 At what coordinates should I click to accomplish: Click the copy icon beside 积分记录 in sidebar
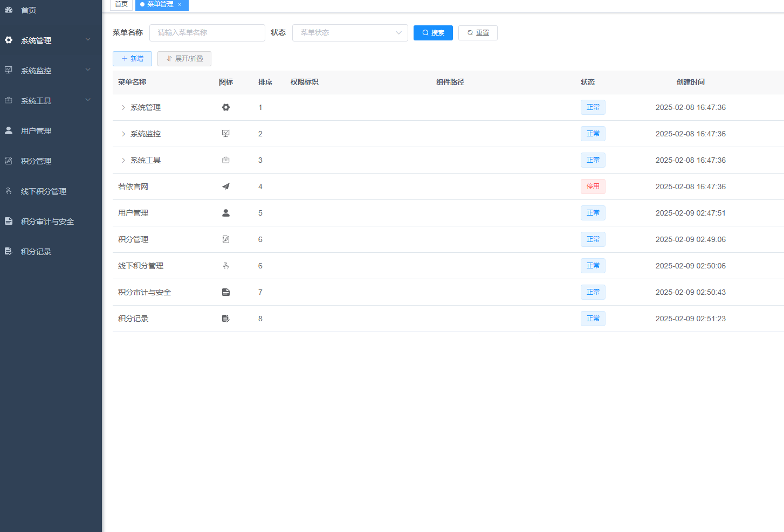coord(8,251)
